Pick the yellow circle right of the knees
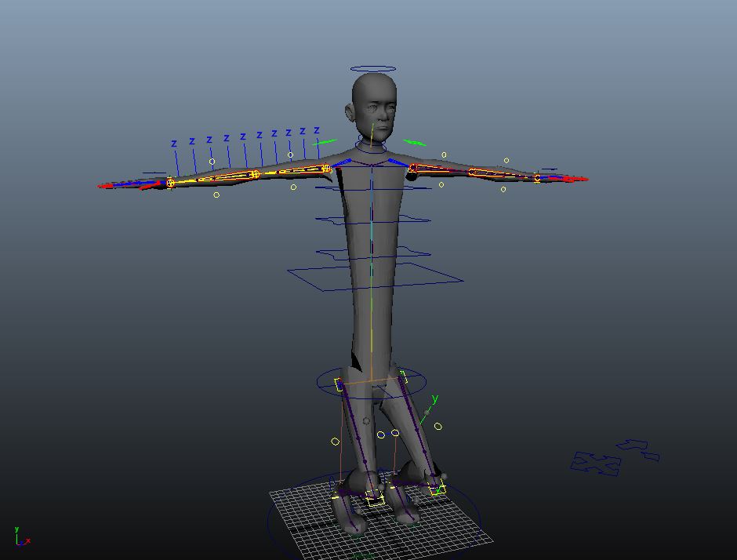737x560 pixels. coord(438,427)
